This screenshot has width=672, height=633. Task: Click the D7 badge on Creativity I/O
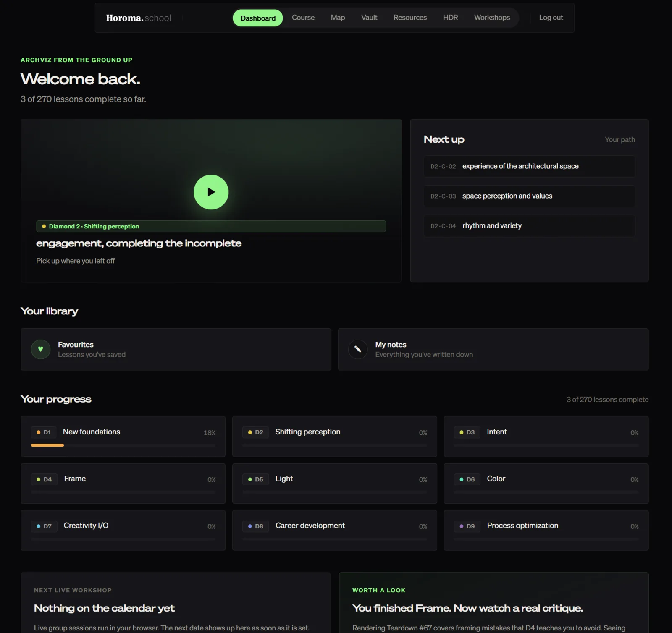[44, 526]
